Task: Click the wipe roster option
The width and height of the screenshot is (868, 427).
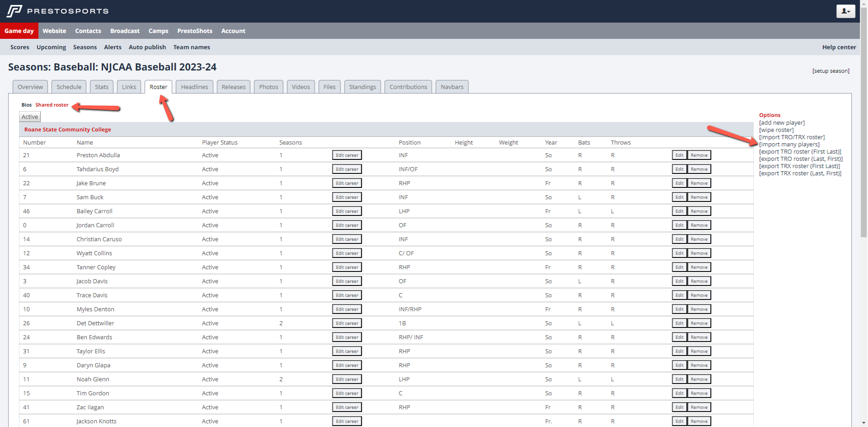Action: coord(776,130)
